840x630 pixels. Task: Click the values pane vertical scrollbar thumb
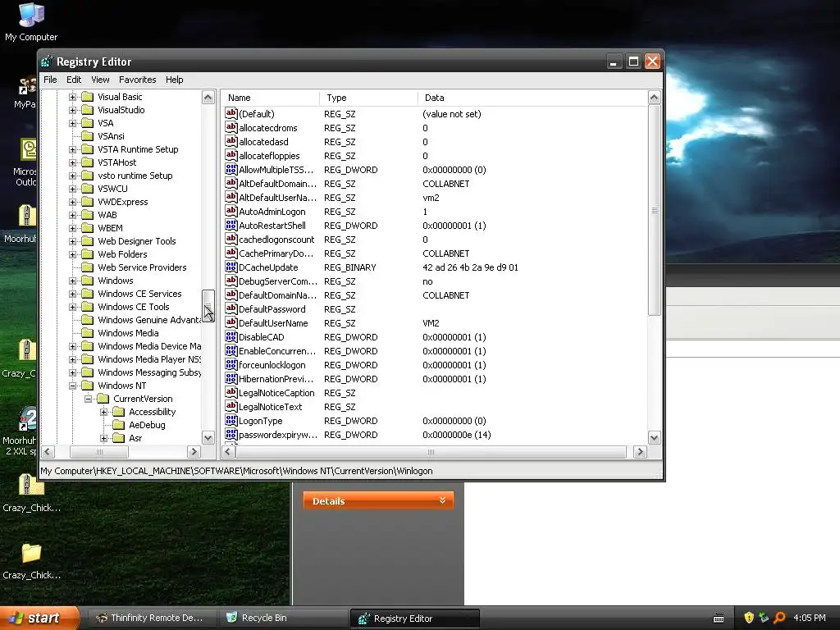pyautogui.click(x=654, y=210)
